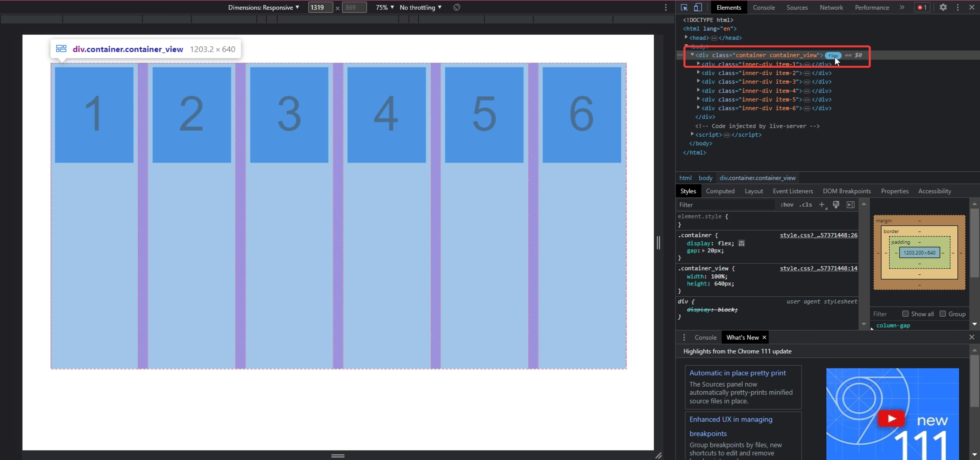Image resolution: width=980 pixels, height=460 pixels.
Task: Enable the Show all checkbox
Action: tap(906, 314)
